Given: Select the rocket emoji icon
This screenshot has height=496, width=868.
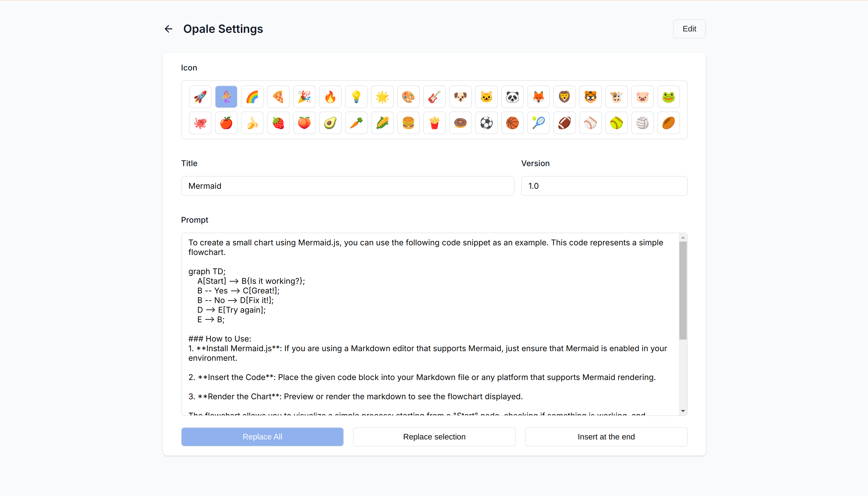Looking at the screenshot, I should 200,97.
